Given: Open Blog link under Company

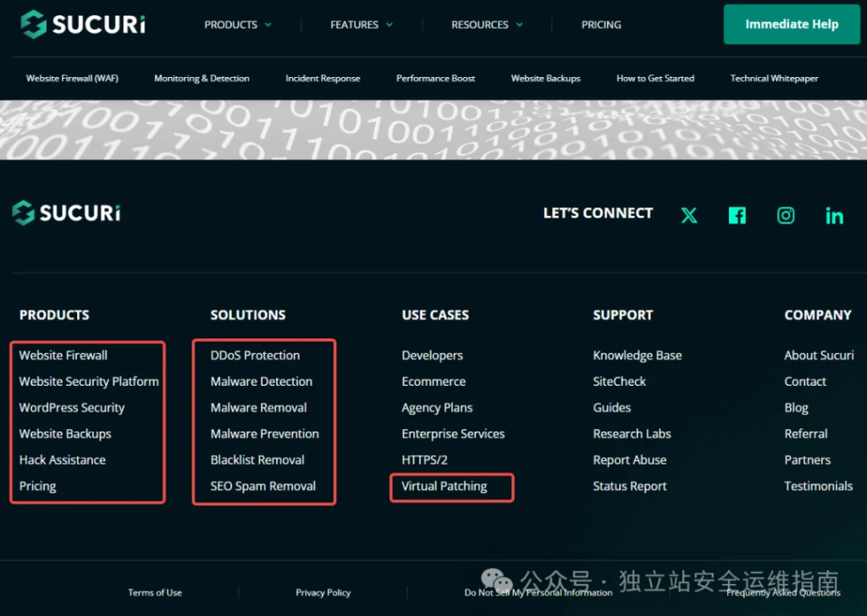Looking at the screenshot, I should coord(796,408).
